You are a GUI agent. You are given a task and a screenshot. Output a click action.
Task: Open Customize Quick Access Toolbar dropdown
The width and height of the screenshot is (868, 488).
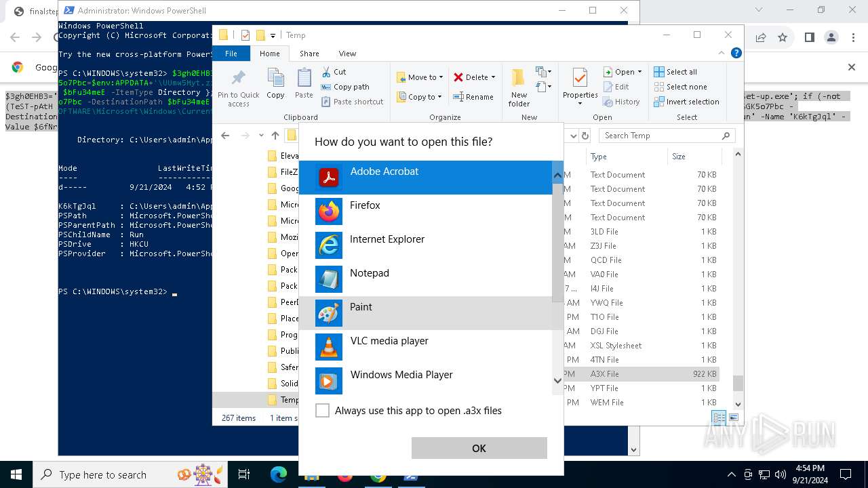273,35
